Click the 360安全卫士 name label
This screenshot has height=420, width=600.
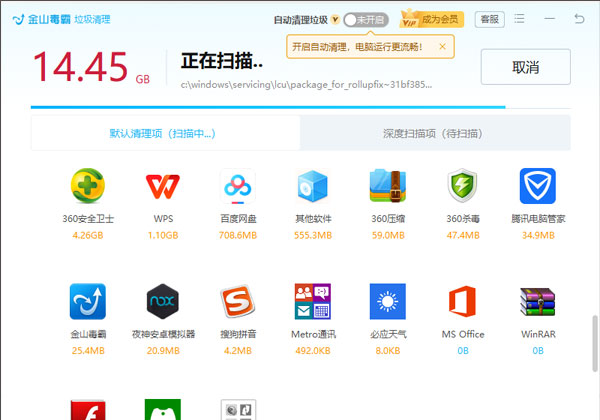[x=88, y=219]
